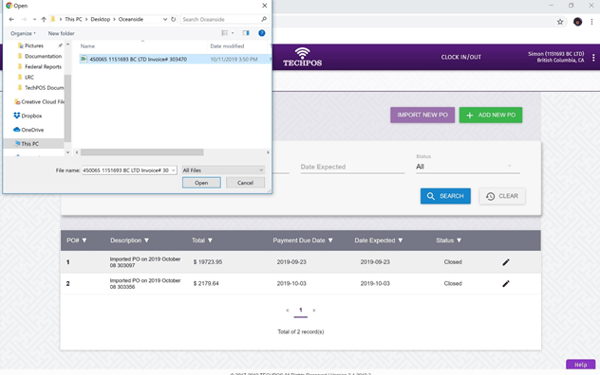Go to next page arrow

click(314, 310)
